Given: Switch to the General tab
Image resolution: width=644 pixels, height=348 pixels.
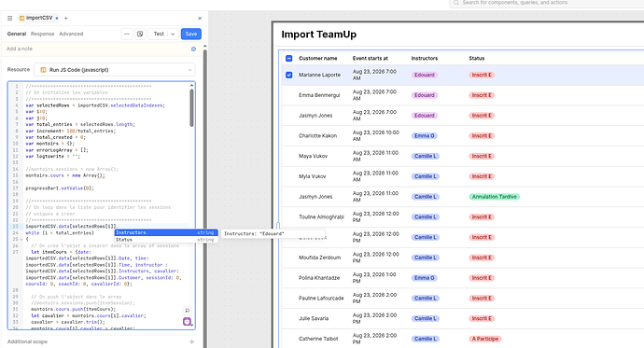Looking at the screenshot, I should click(17, 35).
